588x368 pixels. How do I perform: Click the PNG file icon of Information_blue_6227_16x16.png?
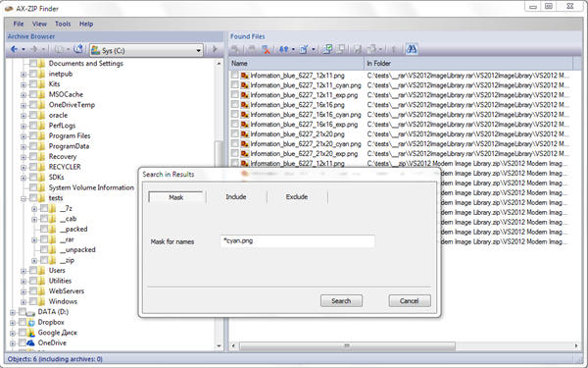click(x=245, y=105)
